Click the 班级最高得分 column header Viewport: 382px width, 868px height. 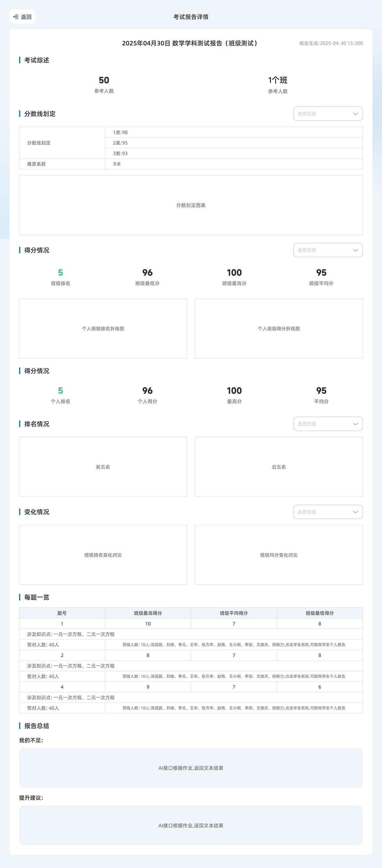pyautogui.click(x=148, y=613)
